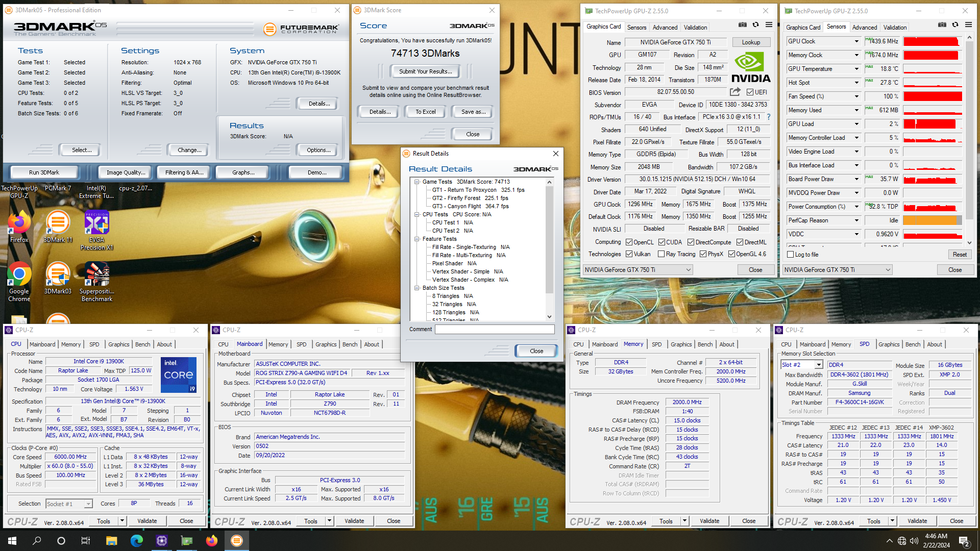Click the CPU-Z purple icon on the taskbar
980x551 pixels.
pyautogui.click(x=161, y=541)
